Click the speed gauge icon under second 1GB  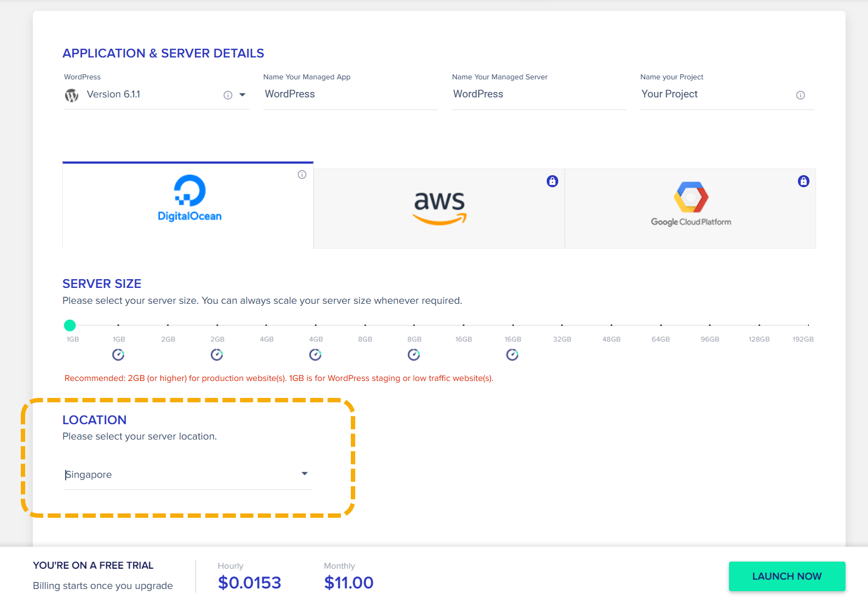point(118,355)
